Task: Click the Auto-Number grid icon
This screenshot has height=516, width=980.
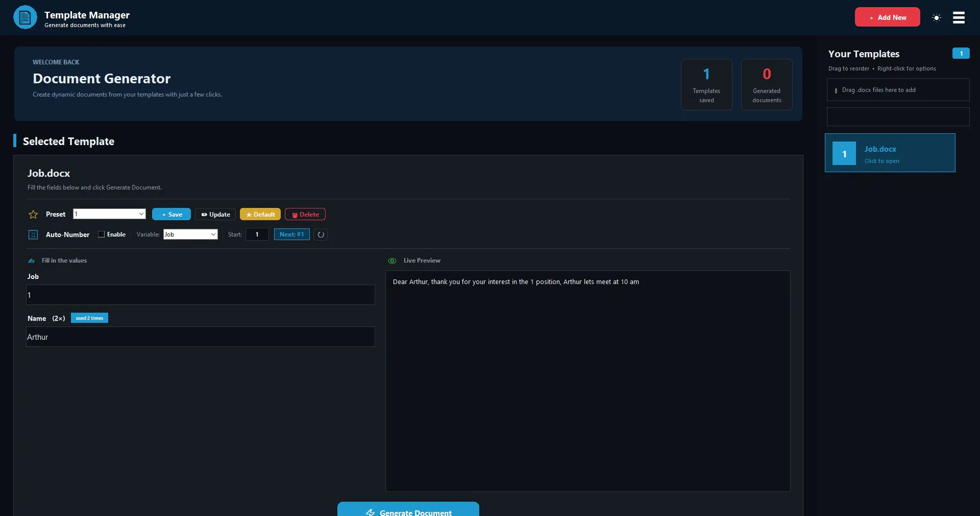Action: click(x=33, y=234)
